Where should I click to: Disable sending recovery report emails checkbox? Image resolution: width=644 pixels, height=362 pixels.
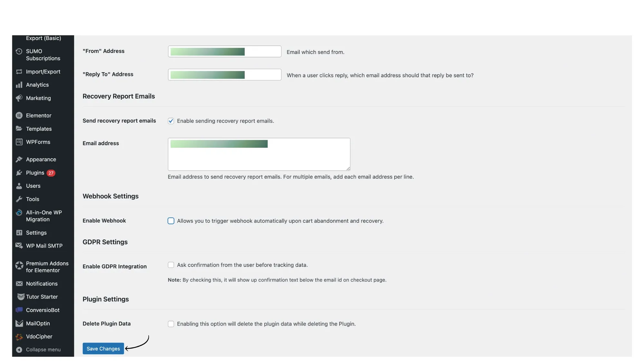click(171, 121)
